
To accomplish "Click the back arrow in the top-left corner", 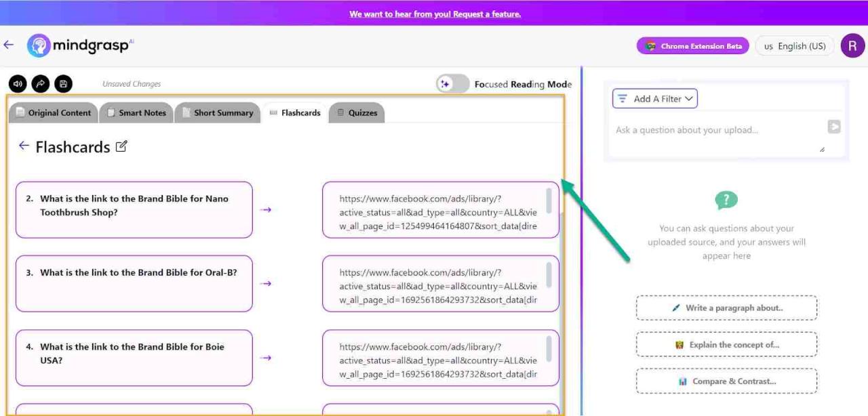I will [x=9, y=44].
